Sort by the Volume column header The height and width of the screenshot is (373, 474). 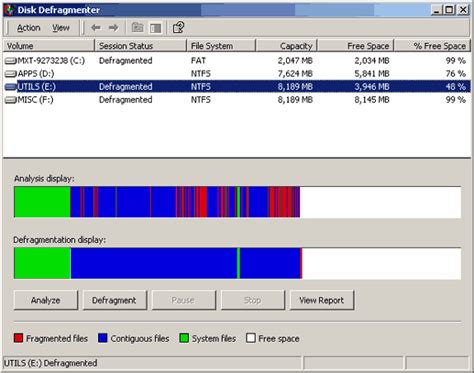pyautogui.click(x=49, y=46)
